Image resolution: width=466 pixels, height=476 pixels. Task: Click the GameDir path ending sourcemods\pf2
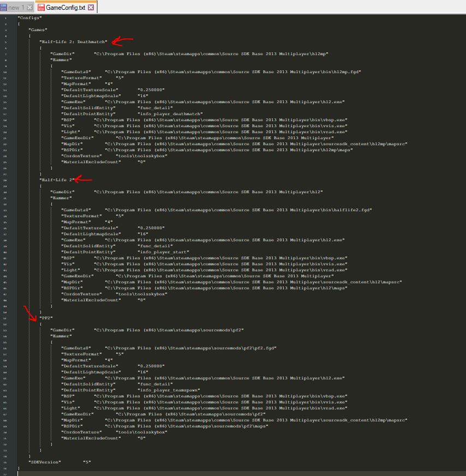click(x=169, y=330)
